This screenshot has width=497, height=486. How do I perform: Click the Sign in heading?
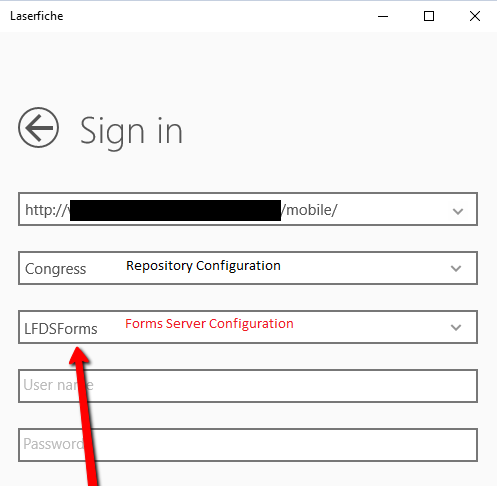(x=131, y=132)
